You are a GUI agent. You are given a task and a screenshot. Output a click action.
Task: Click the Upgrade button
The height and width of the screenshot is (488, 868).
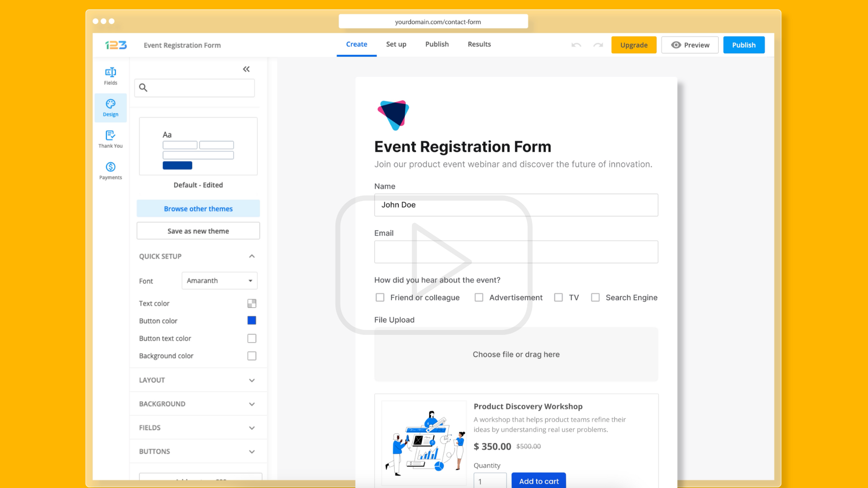tap(633, 45)
